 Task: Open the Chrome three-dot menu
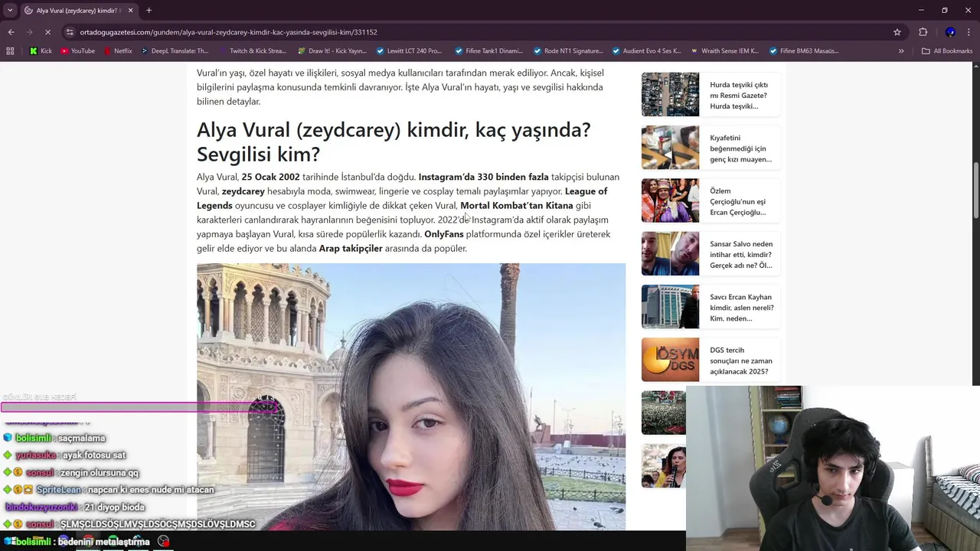coord(969,32)
